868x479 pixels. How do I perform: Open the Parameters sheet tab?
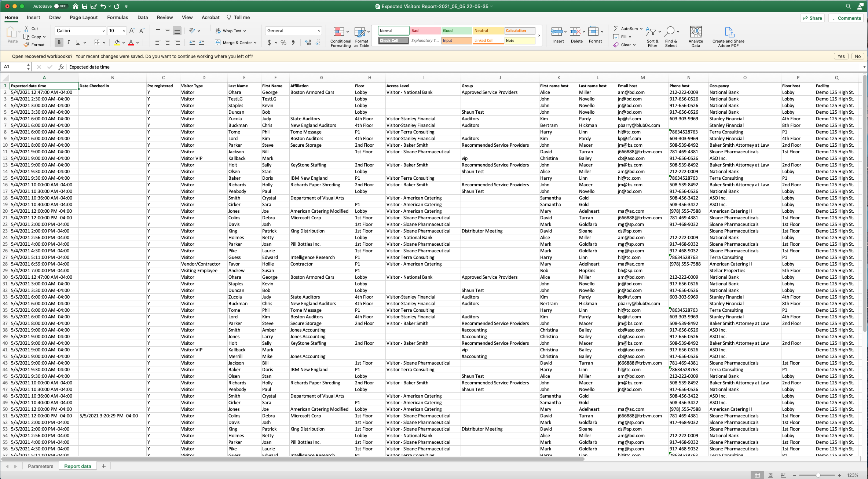[40, 466]
